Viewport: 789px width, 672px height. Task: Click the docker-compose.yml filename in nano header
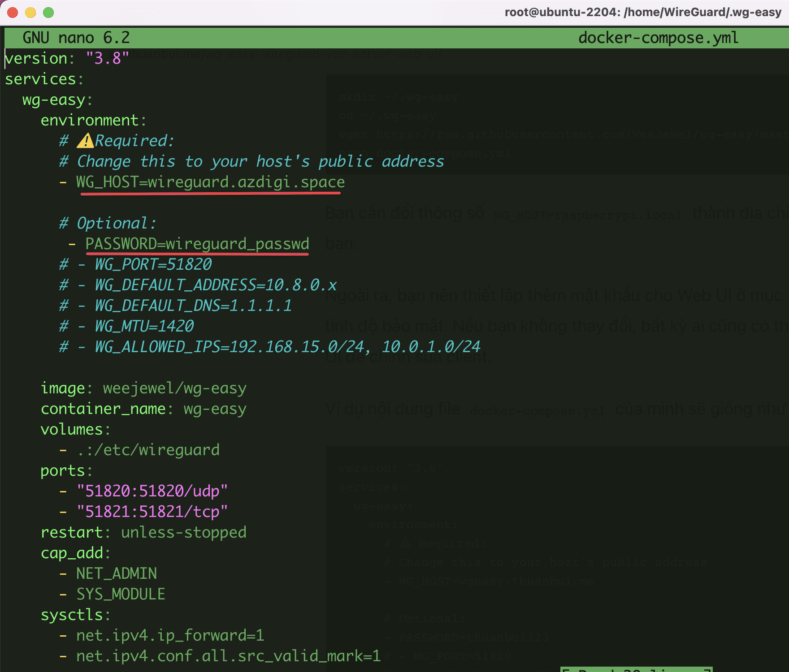[x=658, y=38]
